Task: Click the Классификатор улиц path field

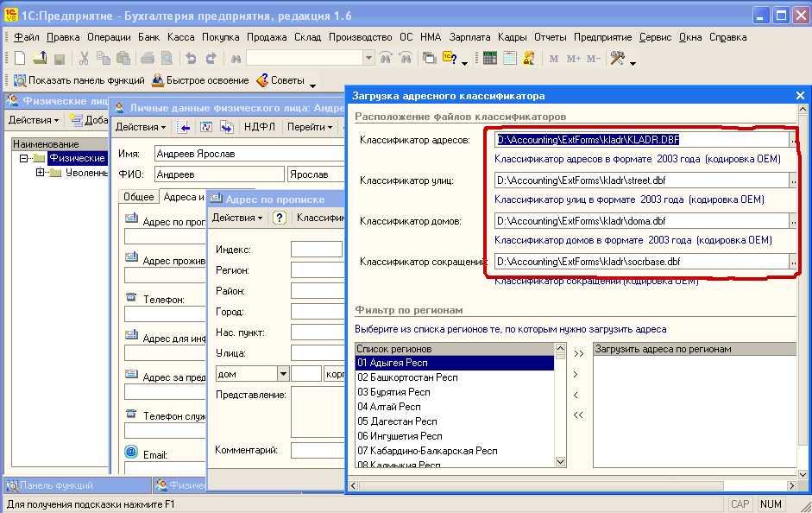Action: pos(641,180)
